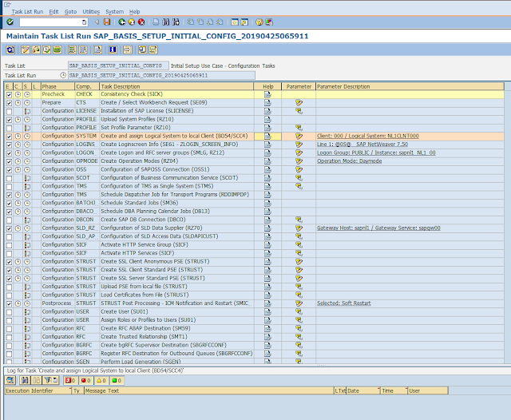Screen dimensions: 511x420
Task: Open the command field history dropdown
Action: pos(85,22)
